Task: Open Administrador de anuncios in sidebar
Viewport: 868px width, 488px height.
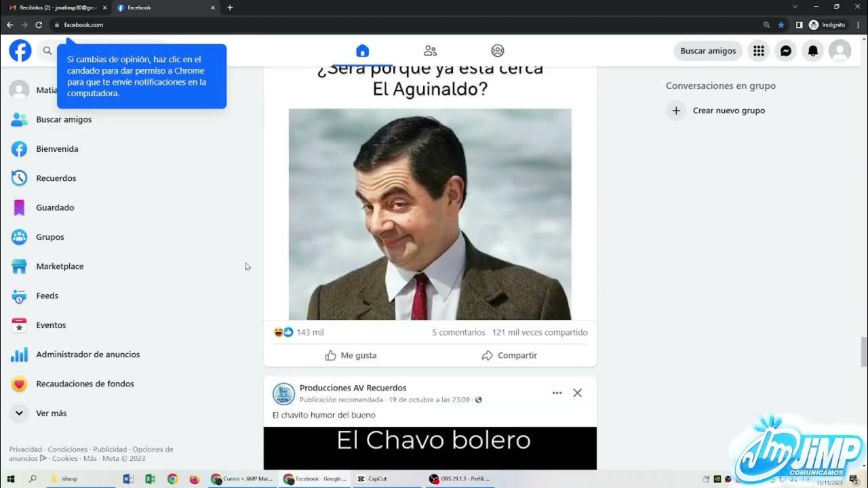Action: click(88, 354)
